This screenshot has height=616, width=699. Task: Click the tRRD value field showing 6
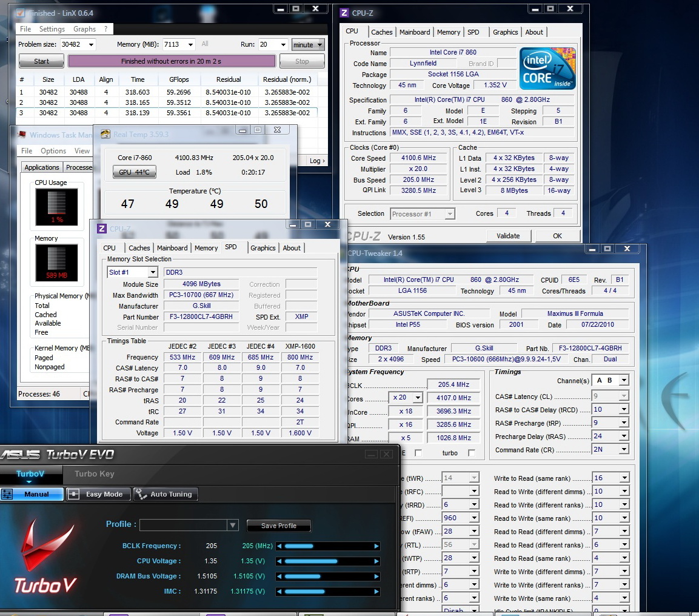point(456,504)
